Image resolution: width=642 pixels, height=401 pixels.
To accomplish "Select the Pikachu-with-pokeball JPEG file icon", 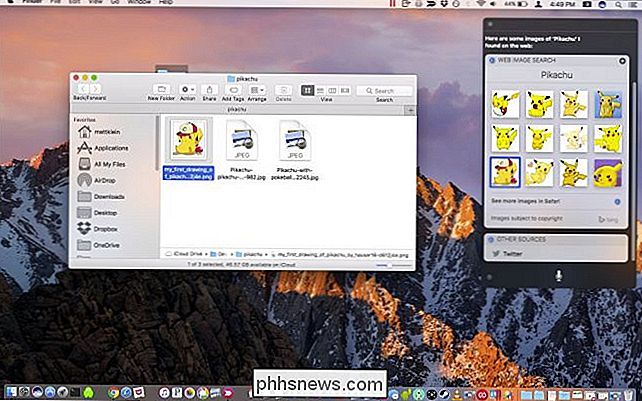I will (295, 140).
